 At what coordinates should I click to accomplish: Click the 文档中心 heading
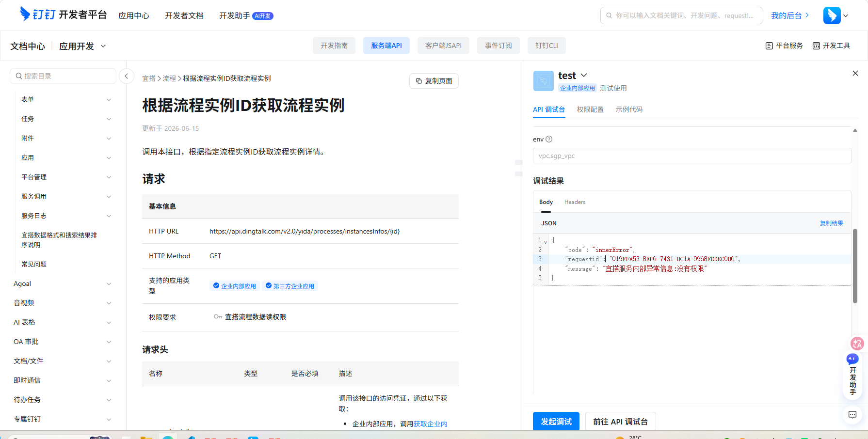click(28, 46)
